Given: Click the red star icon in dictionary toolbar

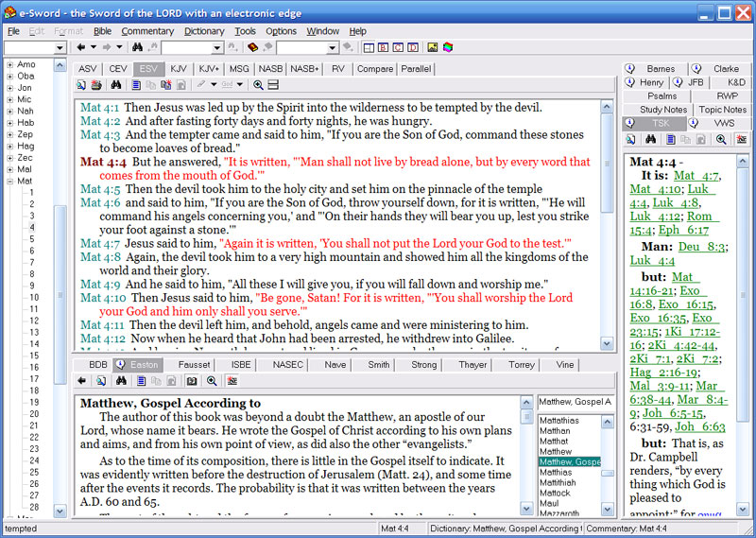Looking at the screenshot, I should pos(232,381).
